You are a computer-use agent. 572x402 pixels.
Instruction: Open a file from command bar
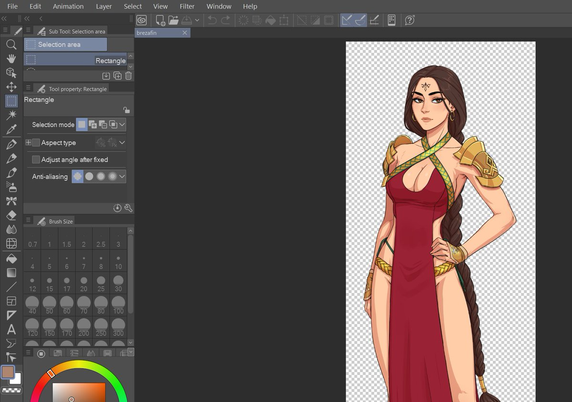[x=173, y=20]
